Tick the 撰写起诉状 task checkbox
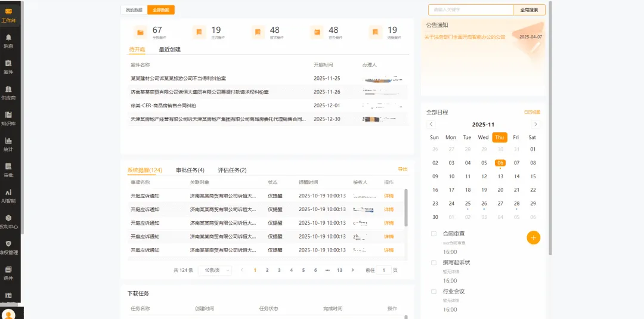The image size is (644, 319). (434, 262)
